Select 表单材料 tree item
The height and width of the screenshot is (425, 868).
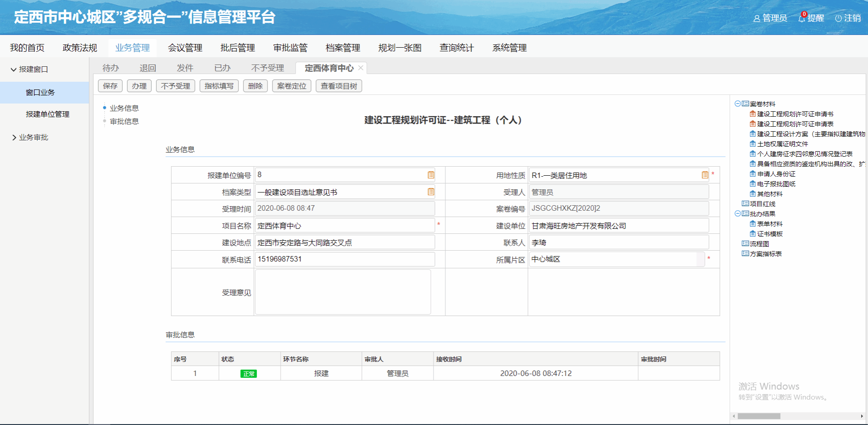tap(770, 224)
